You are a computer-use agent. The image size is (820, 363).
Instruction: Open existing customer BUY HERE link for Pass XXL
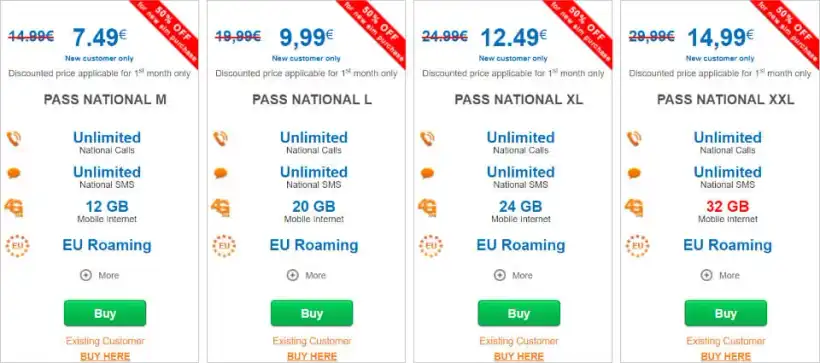726,357
